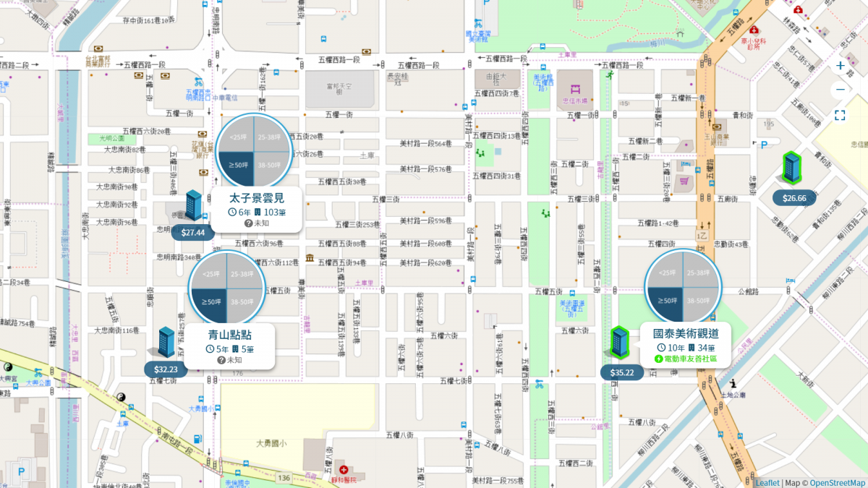The width and height of the screenshot is (868, 488).
Task: Click 103筆 on the 太子景雲見 card
Action: click(x=271, y=213)
